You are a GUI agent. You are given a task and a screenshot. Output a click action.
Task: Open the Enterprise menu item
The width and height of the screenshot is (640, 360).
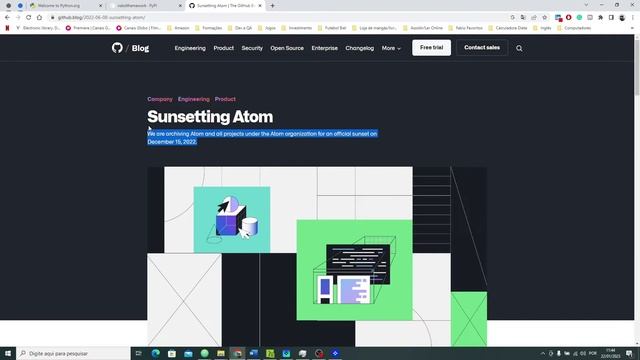tap(324, 48)
